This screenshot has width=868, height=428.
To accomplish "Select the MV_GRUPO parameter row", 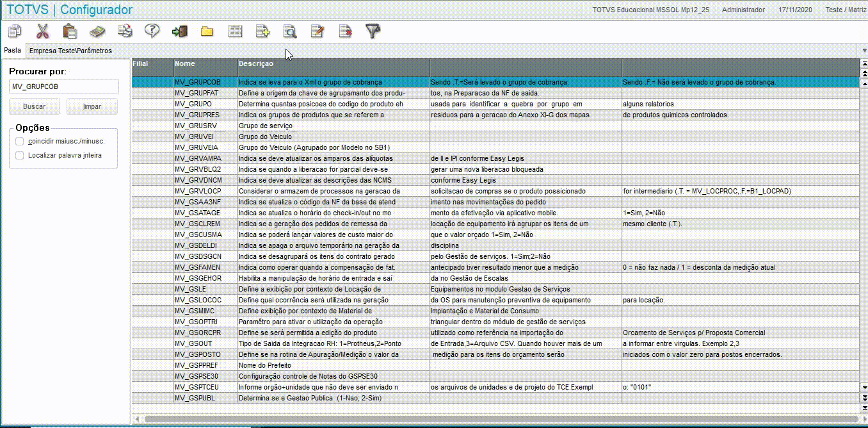I will coord(495,104).
